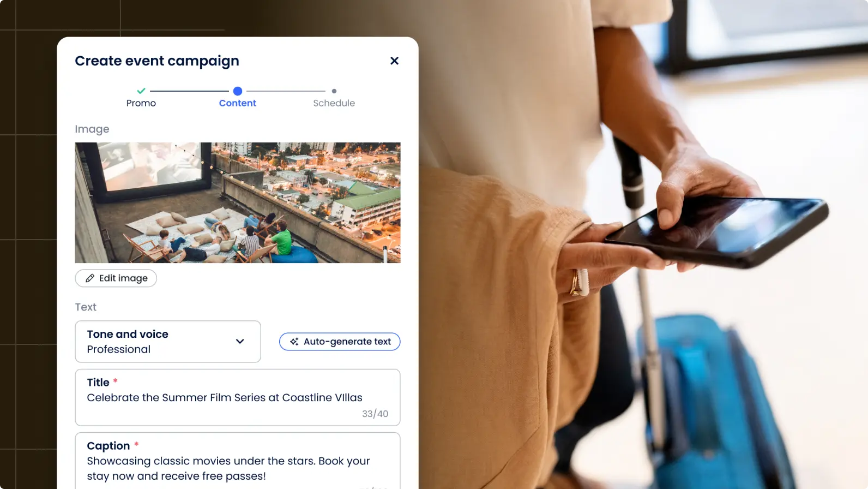Click the green checkmark on Promo step
The width and height of the screenshot is (868, 489).
(141, 91)
